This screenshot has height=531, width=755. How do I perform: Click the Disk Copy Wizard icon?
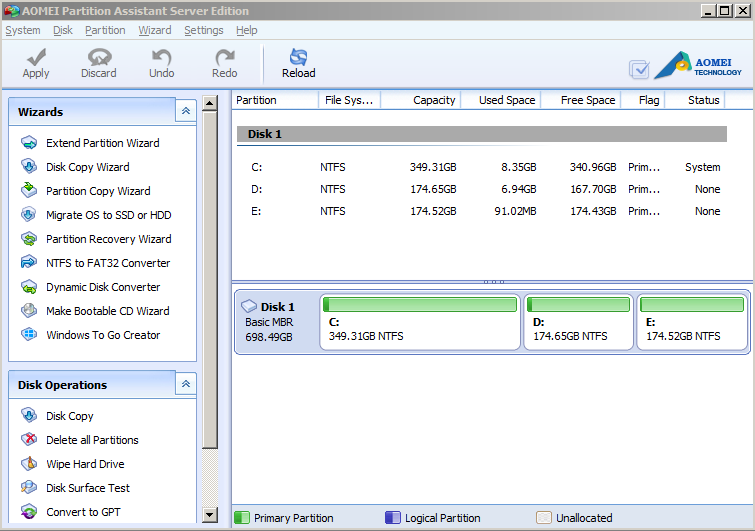[29, 167]
